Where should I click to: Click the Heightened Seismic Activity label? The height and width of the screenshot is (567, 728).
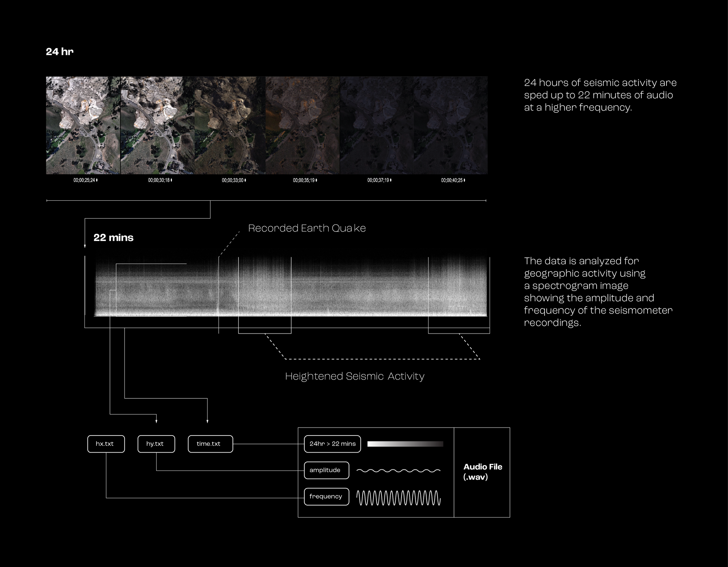tap(355, 376)
